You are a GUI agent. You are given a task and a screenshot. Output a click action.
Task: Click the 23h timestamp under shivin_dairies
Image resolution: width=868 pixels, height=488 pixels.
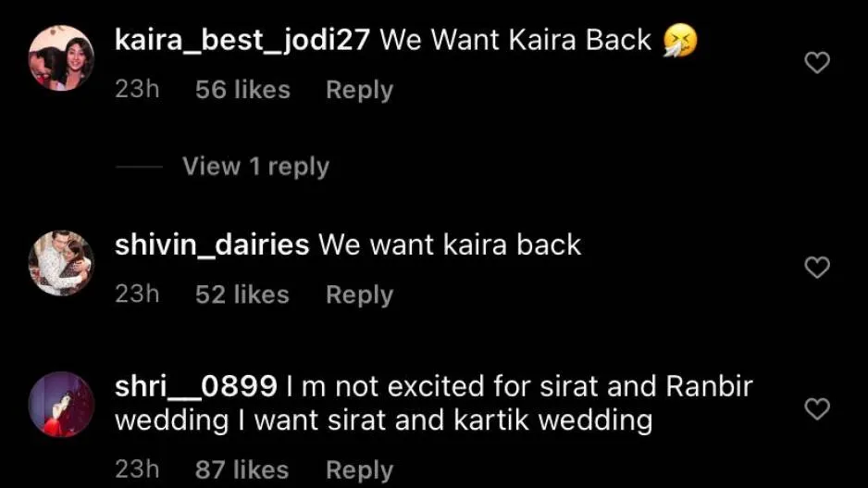[137, 294]
